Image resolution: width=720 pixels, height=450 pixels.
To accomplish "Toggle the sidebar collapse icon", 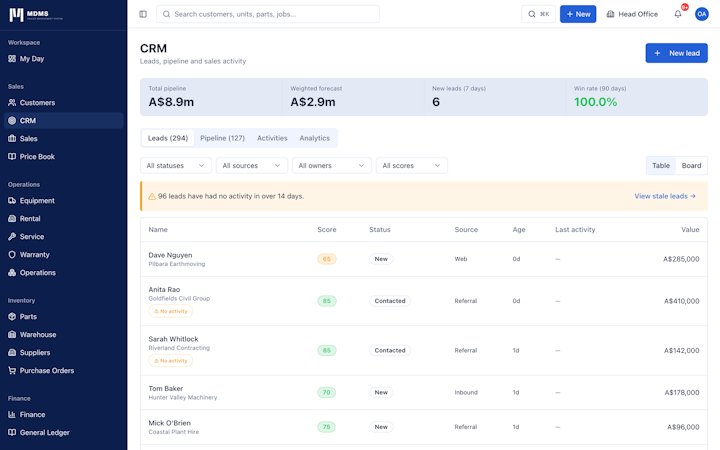I will [x=143, y=14].
